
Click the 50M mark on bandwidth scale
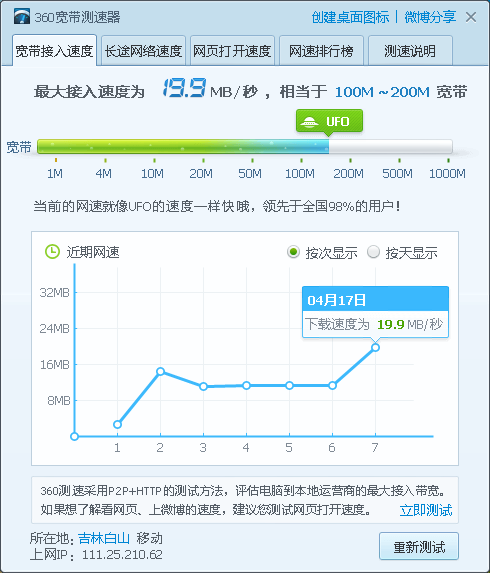pyautogui.click(x=250, y=173)
